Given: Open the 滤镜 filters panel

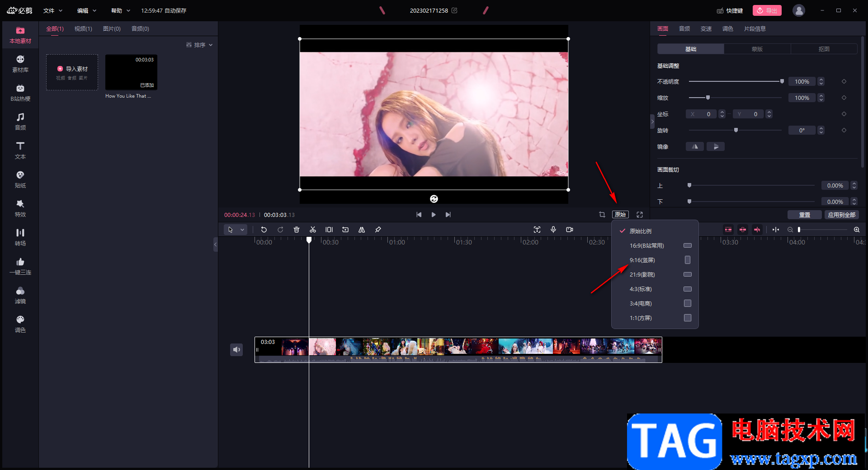Looking at the screenshot, I should click(20, 296).
